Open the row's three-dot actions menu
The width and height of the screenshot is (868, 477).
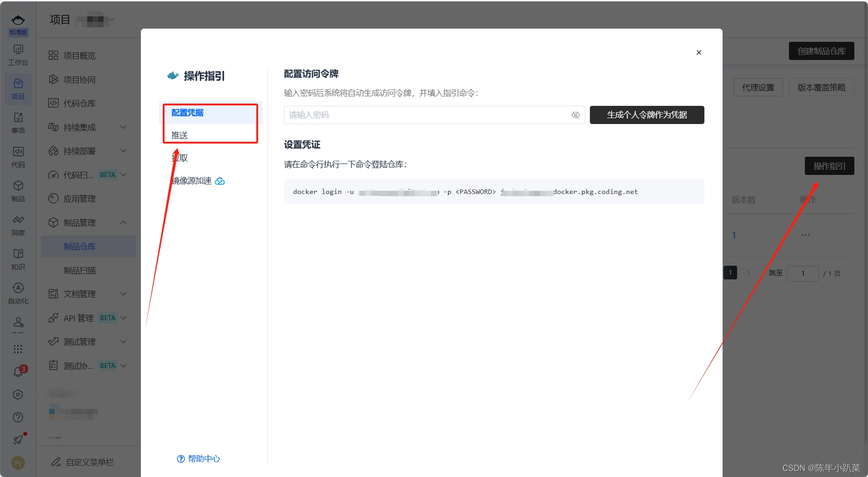(x=806, y=235)
